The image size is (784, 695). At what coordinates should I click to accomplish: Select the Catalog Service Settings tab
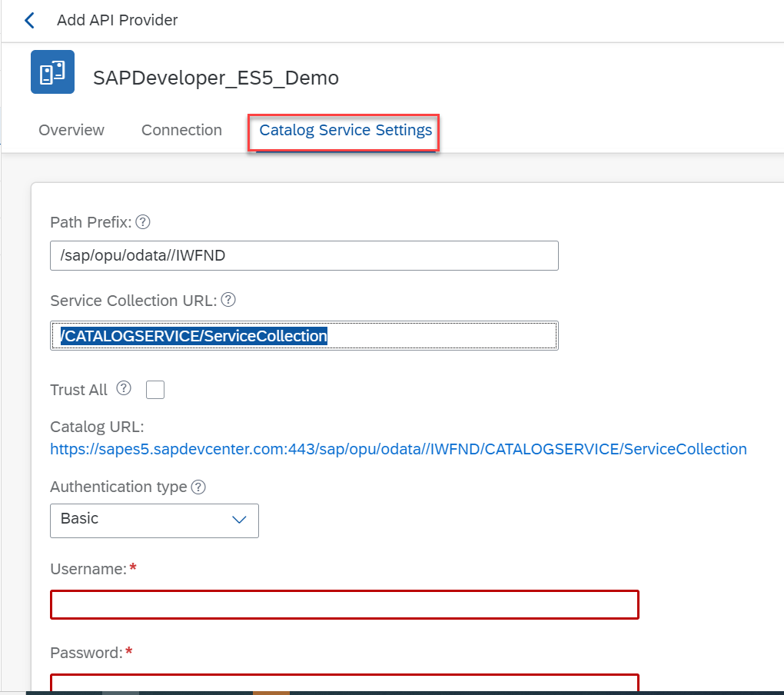pos(345,131)
